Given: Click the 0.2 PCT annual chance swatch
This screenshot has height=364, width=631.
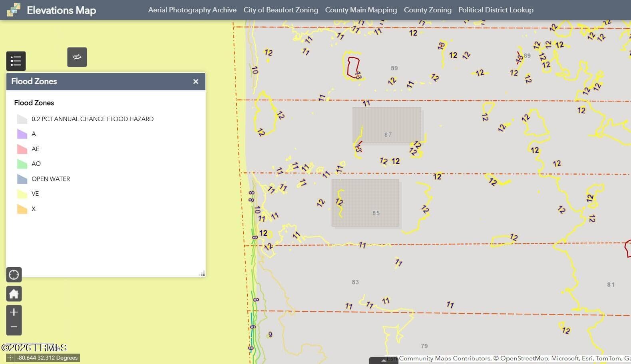Looking at the screenshot, I should [22, 119].
